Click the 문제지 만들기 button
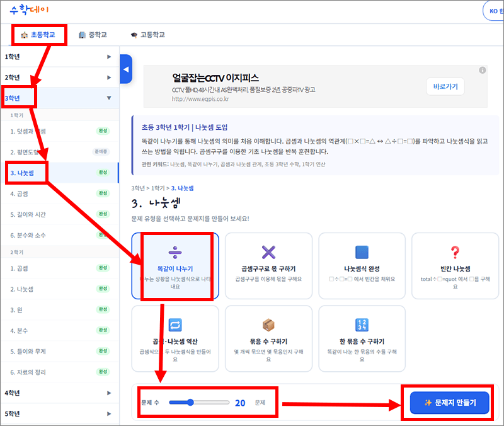This screenshot has width=504, height=426. tap(450, 403)
